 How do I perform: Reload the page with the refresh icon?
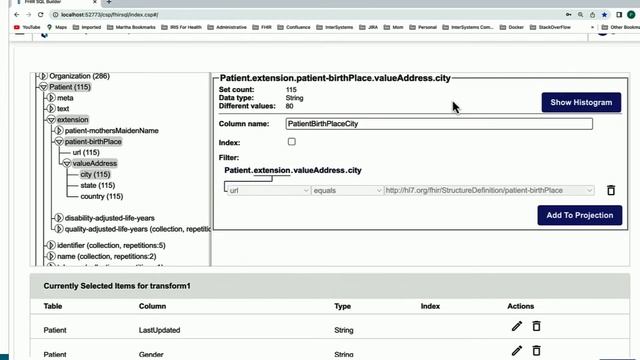[40, 15]
